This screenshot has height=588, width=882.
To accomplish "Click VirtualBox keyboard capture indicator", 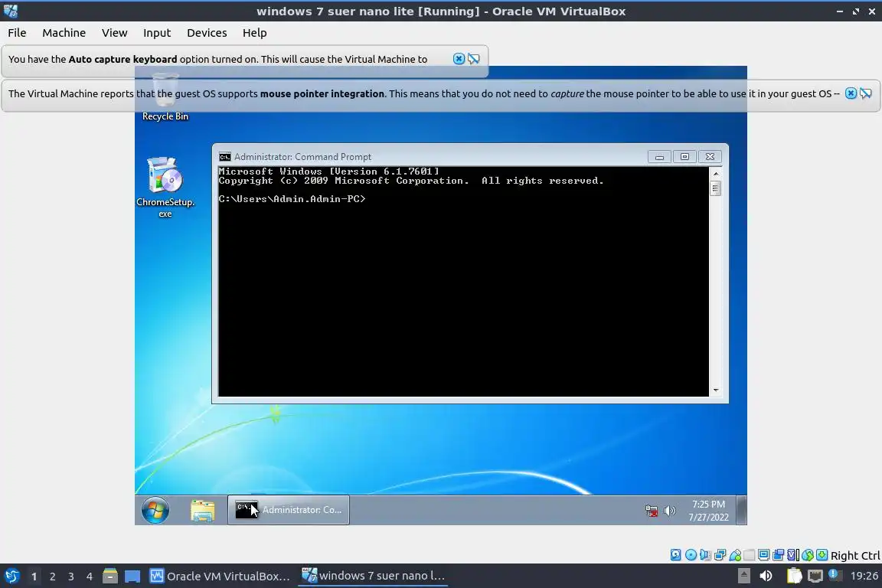I will [x=822, y=555].
